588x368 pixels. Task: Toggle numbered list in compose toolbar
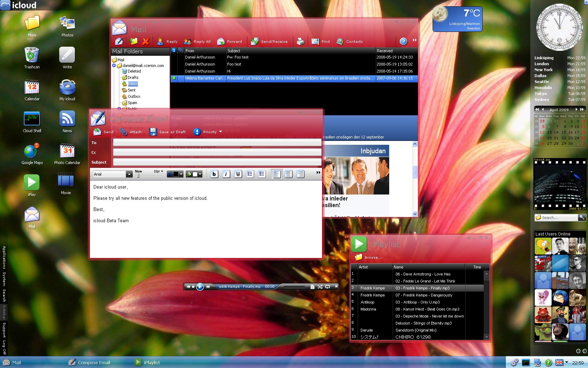point(250,174)
